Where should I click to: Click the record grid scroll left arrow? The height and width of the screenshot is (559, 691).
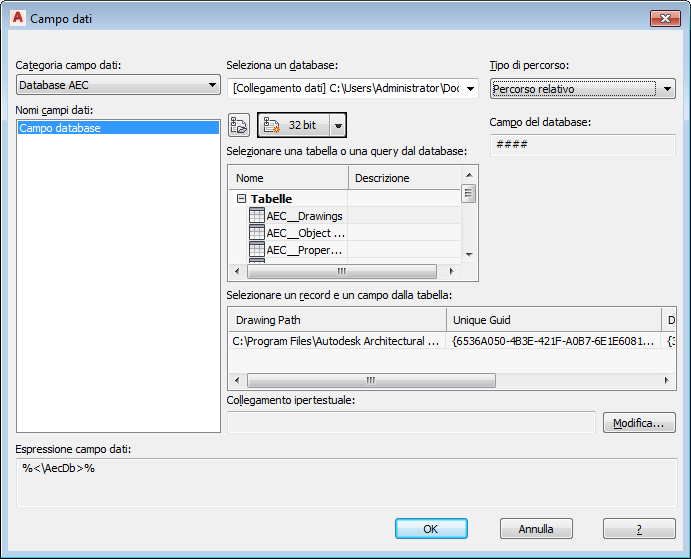click(237, 380)
